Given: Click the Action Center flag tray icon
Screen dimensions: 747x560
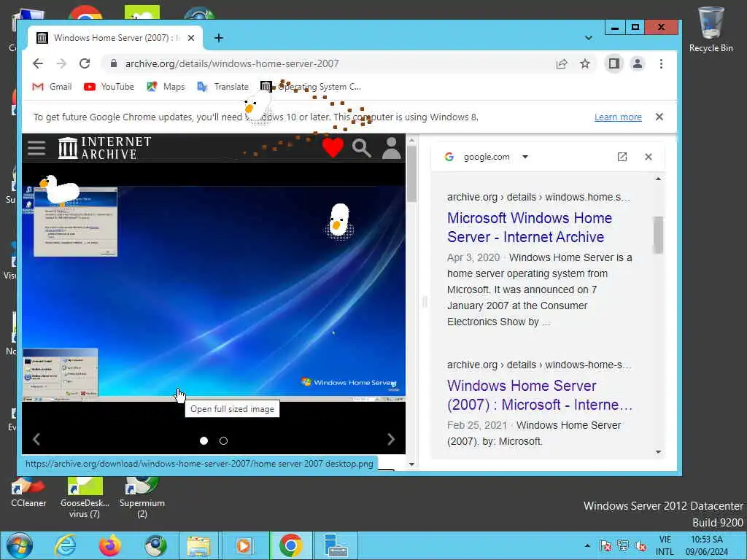Looking at the screenshot, I should click(x=605, y=545).
